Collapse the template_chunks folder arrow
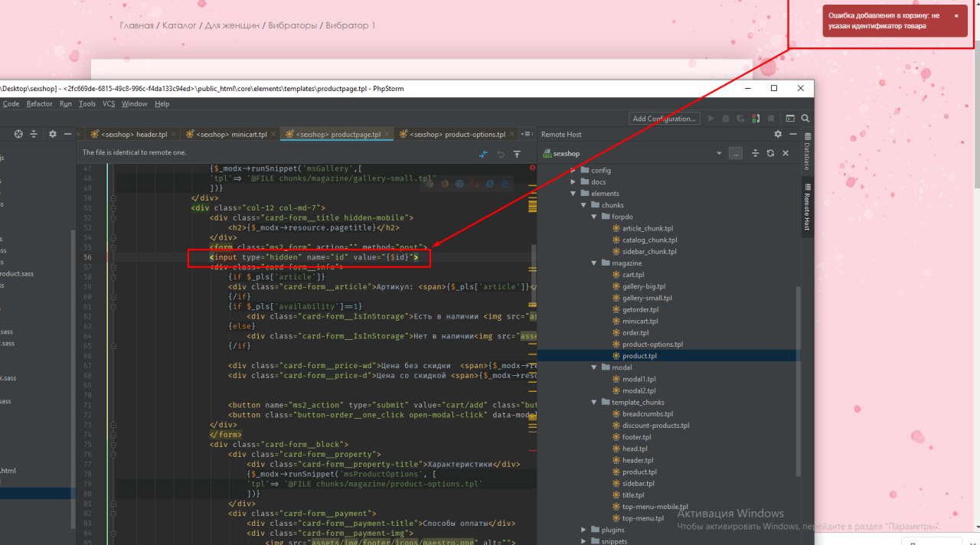This screenshot has width=980, height=545. [595, 403]
